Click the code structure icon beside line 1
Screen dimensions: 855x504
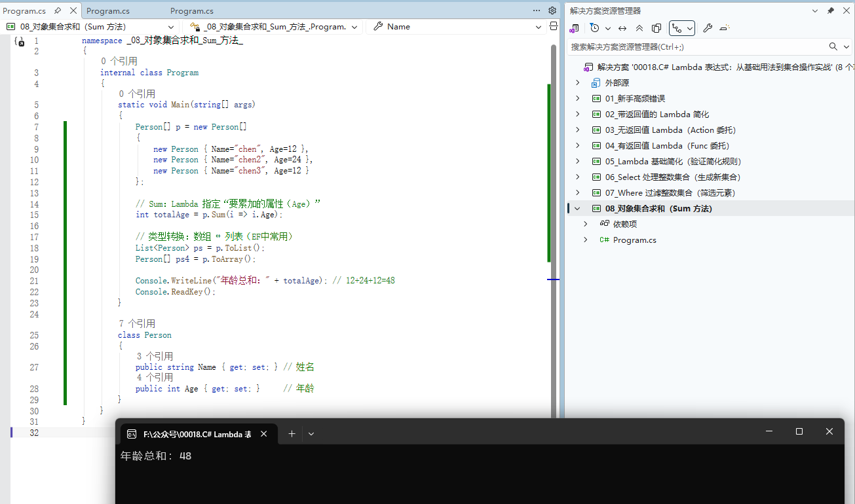point(20,41)
